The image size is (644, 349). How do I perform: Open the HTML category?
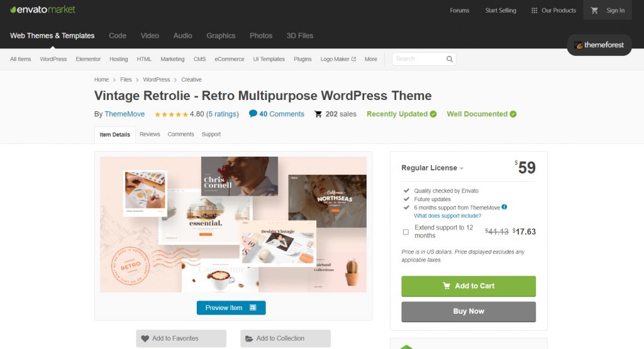pyautogui.click(x=144, y=59)
